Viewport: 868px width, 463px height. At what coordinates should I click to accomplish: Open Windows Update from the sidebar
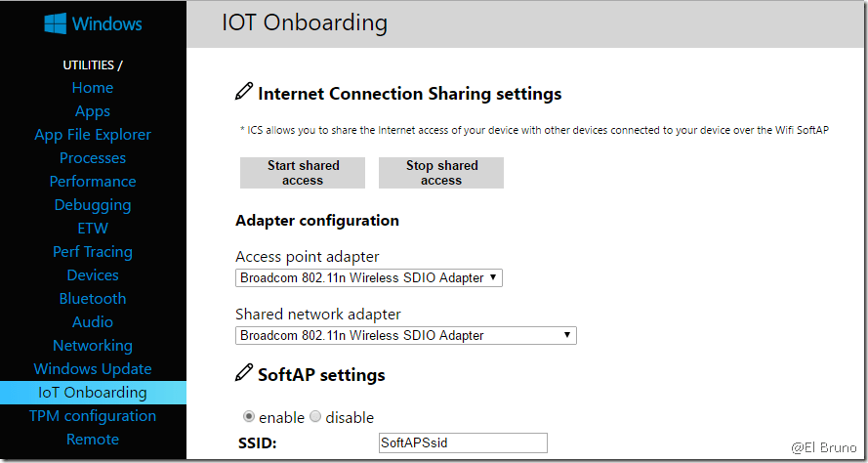pyautogui.click(x=93, y=369)
